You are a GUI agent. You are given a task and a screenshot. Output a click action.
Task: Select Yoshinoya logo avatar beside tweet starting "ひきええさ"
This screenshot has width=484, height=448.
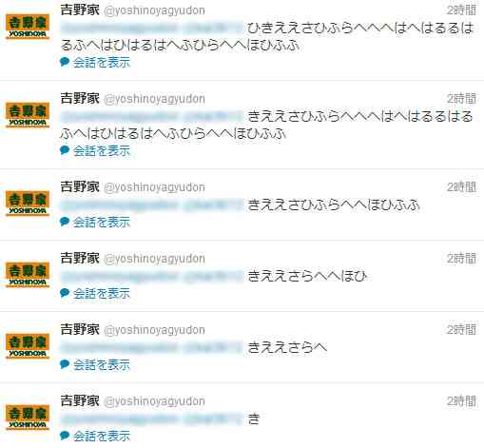(28, 26)
